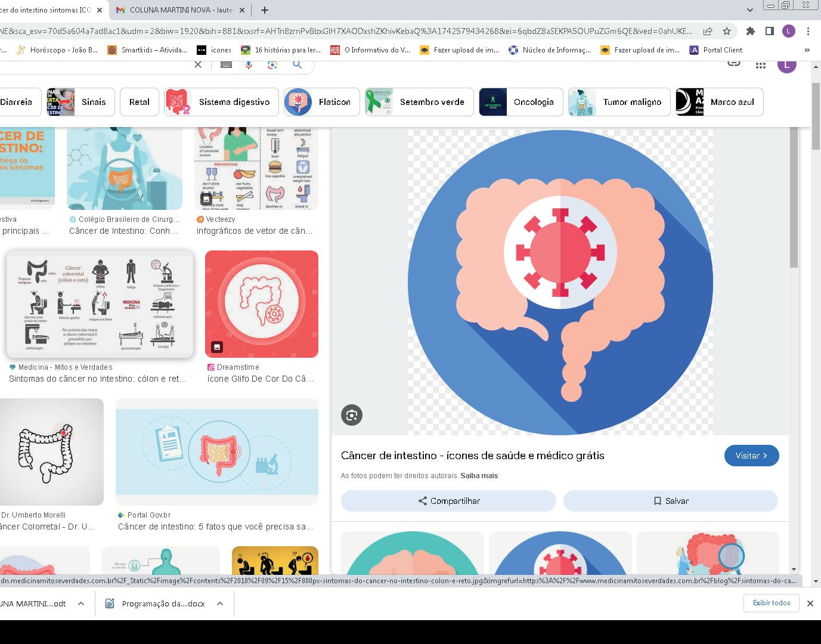Screen dimensions: 821x644
Task: Open the O Informativo do V... bookmark
Action: (370, 50)
